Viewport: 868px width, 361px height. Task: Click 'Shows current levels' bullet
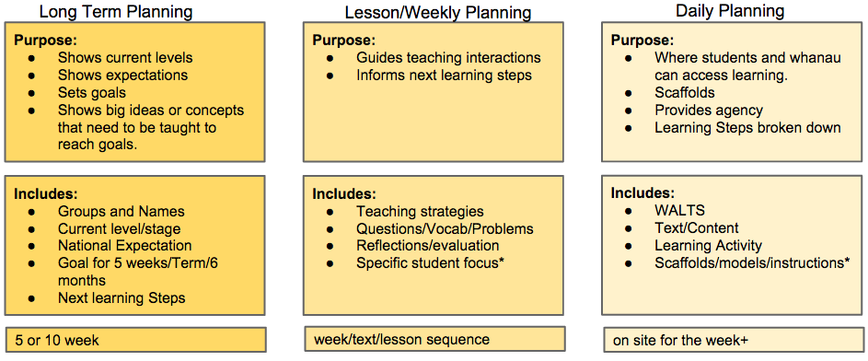(125, 57)
